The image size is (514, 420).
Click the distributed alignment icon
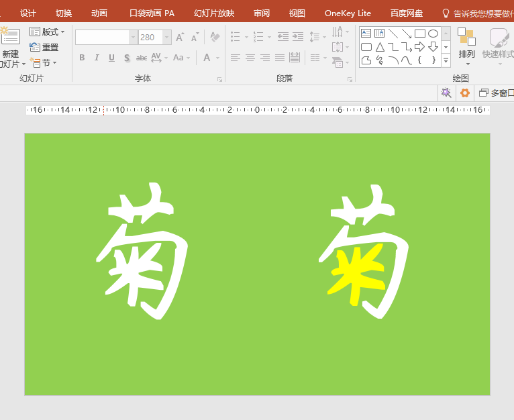coord(295,58)
